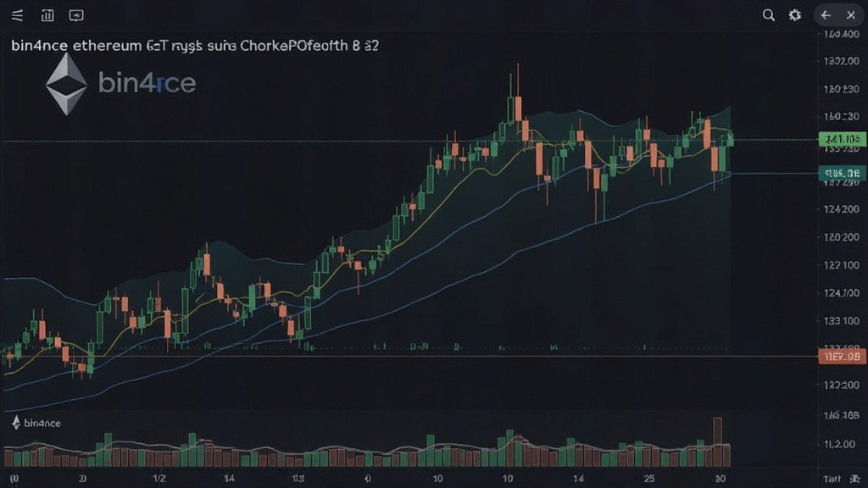Click the bottom-right axis settings icon
The height and width of the screenshot is (488, 868).
(855, 479)
